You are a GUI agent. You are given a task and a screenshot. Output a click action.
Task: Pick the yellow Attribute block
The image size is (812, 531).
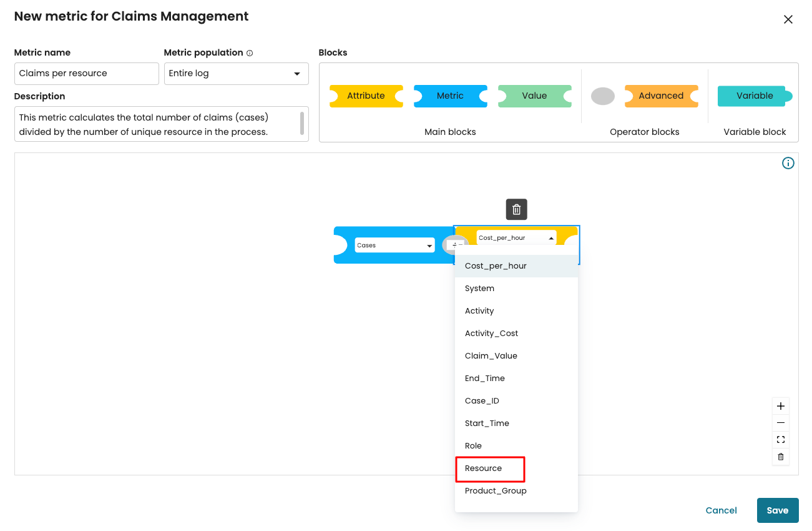pyautogui.click(x=366, y=96)
